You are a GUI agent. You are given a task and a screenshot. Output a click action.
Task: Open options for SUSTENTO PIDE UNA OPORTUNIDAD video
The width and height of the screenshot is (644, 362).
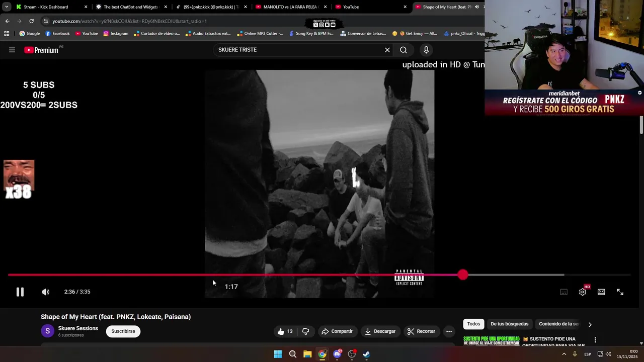click(595, 340)
